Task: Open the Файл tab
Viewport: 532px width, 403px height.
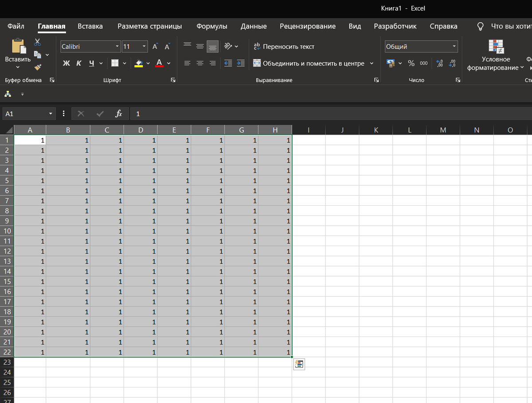Action: coord(16,26)
